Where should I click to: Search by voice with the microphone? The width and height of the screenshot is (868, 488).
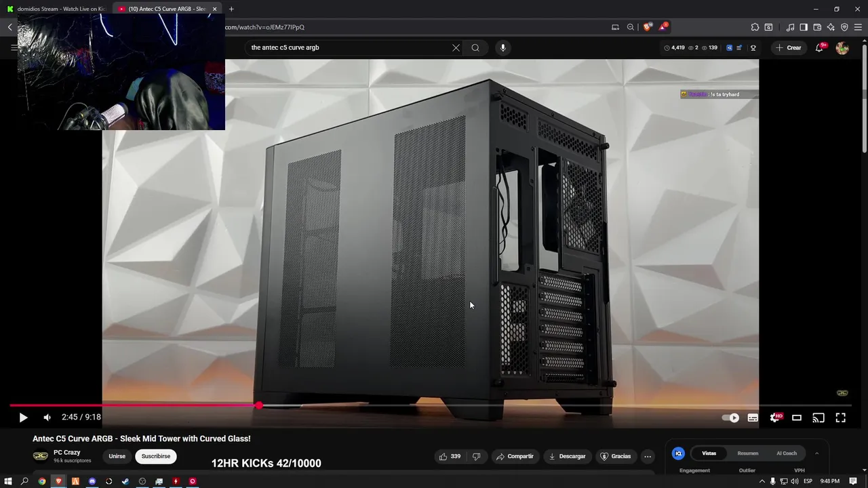(x=502, y=47)
